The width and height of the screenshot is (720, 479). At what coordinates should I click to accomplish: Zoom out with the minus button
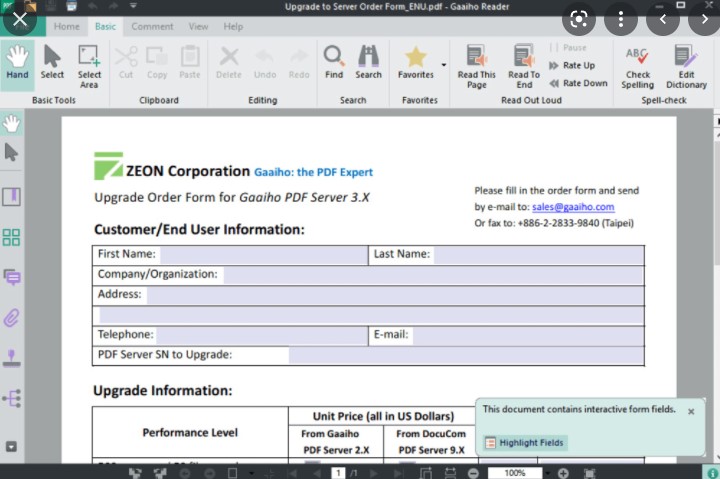(x=473, y=473)
